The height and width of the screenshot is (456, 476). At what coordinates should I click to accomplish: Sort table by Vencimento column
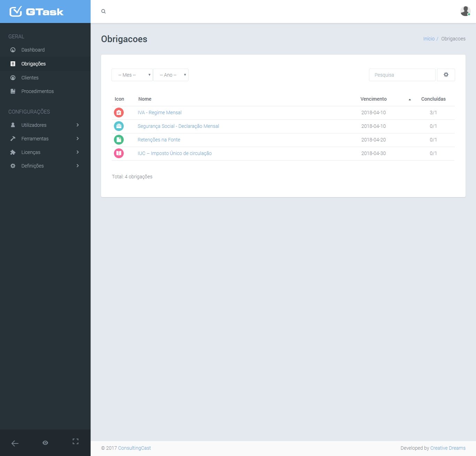(374, 99)
